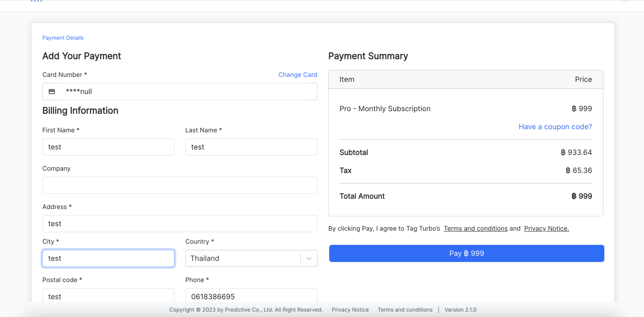This screenshot has height=317, width=644.
Task: Click the Address field containing test
Action: point(180,224)
